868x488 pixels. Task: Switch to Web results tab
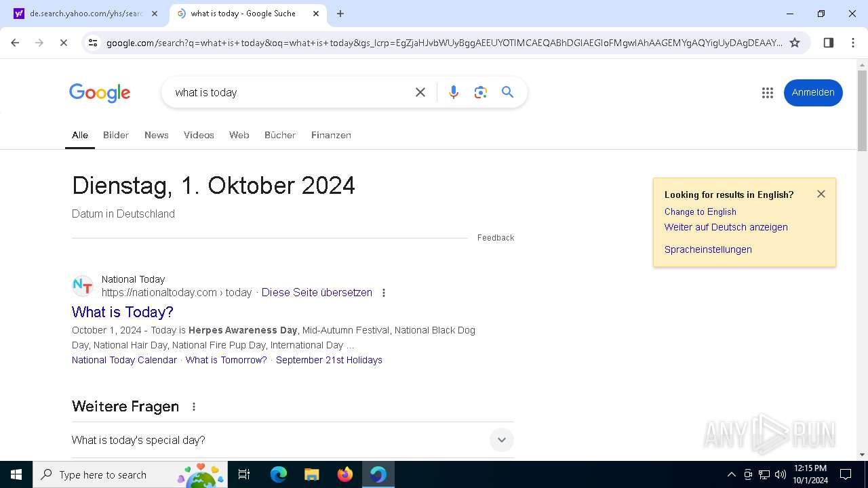[239, 135]
